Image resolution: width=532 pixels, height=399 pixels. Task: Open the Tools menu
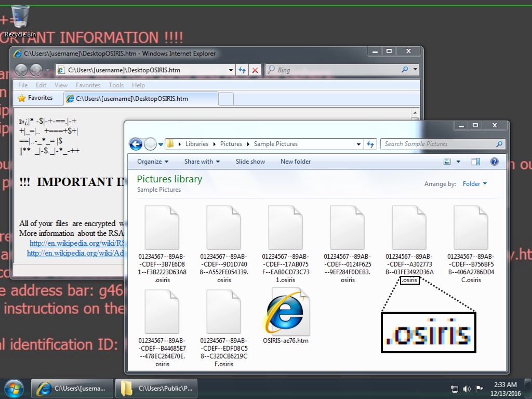point(116,85)
